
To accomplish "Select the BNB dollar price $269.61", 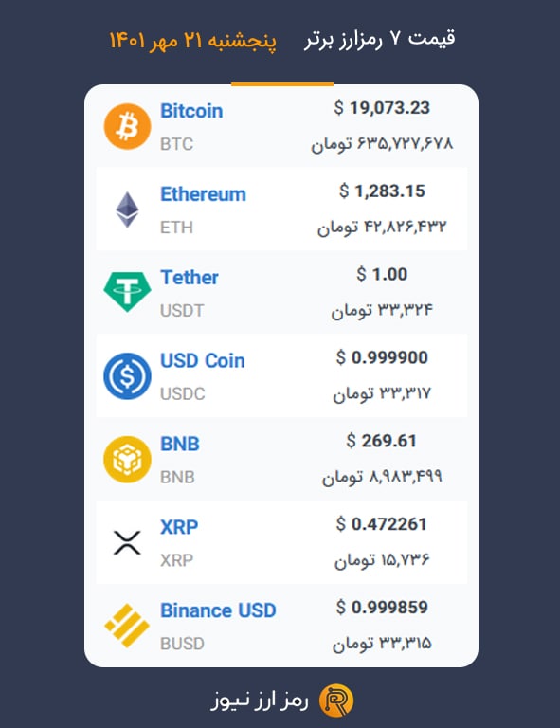I will 382,441.
